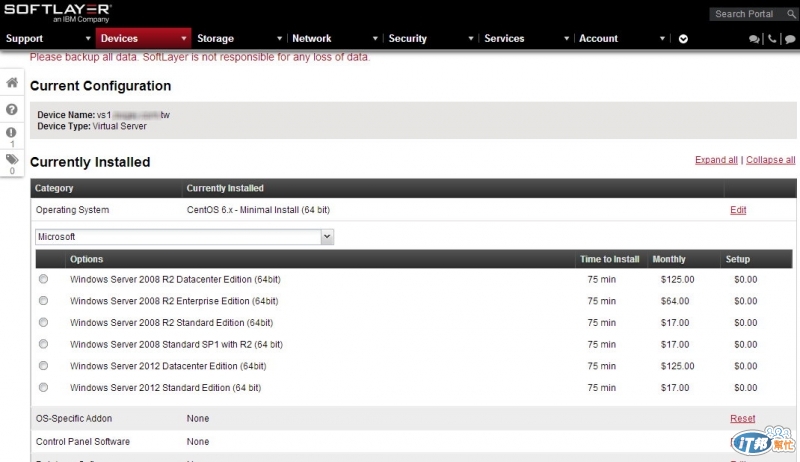The height and width of the screenshot is (462, 800).
Task: Click the help question mark sidebar icon
Action: pyautogui.click(x=12, y=110)
